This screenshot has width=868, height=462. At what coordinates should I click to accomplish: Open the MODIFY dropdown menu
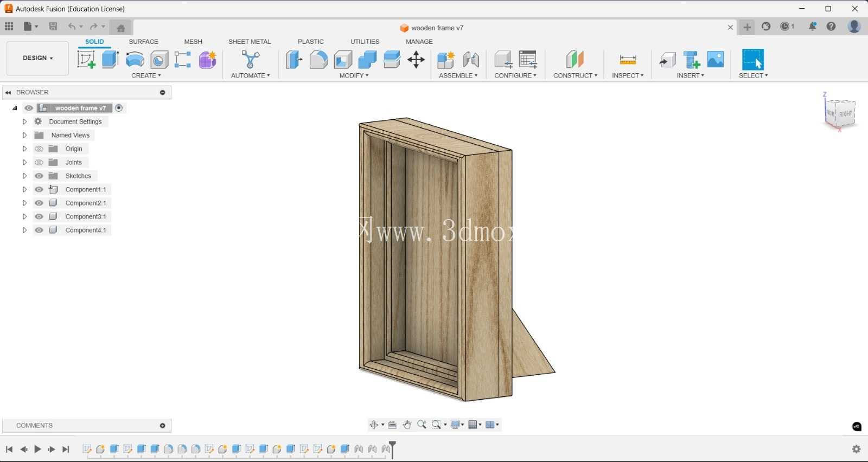pos(354,75)
